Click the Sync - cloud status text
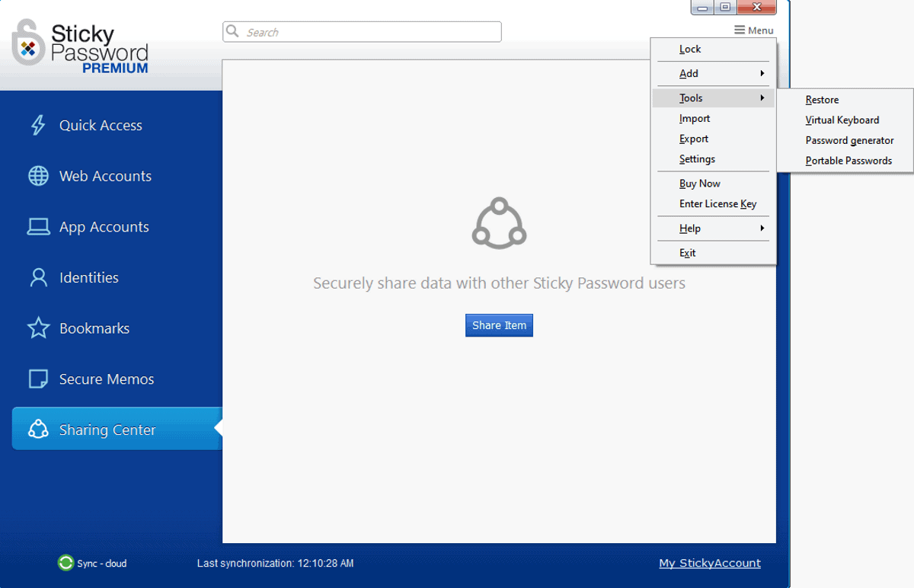 [x=102, y=564]
